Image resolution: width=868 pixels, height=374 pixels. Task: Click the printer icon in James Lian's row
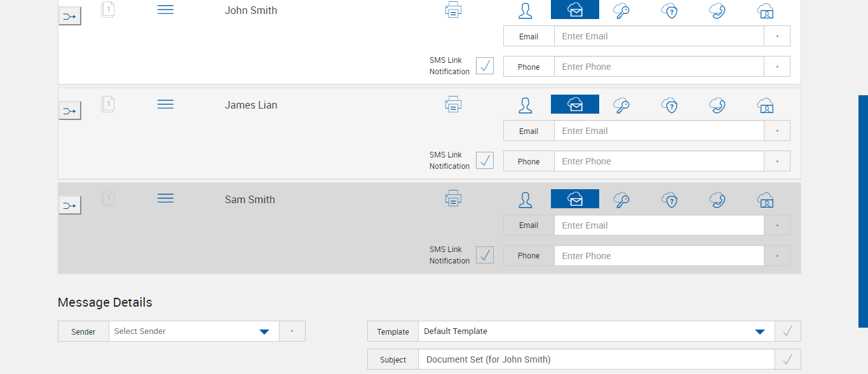pos(453,104)
